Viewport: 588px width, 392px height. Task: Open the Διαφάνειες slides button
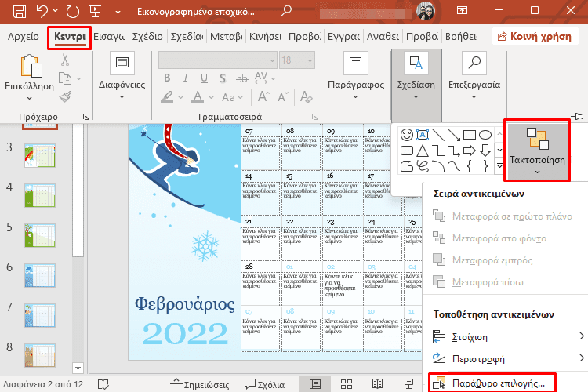point(122,76)
